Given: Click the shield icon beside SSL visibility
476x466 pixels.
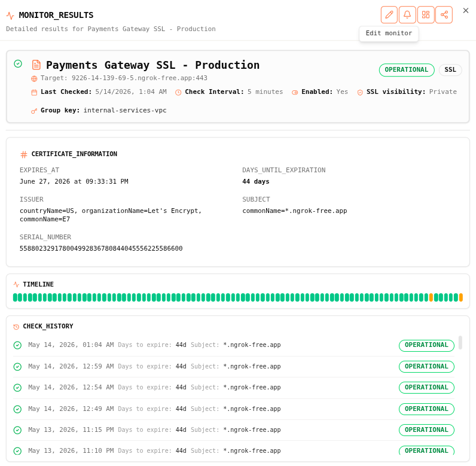Looking at the screenshot, I should coord(360,92).
